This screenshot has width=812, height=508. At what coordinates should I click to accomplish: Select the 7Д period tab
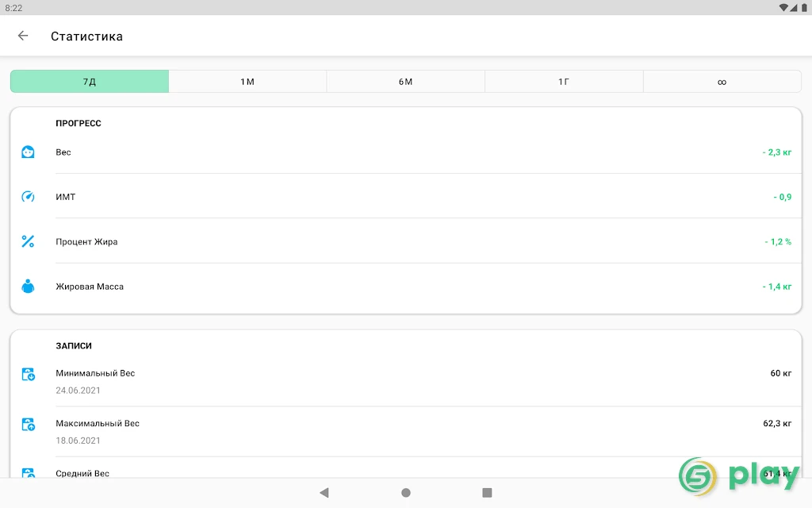tap(90, 82)
